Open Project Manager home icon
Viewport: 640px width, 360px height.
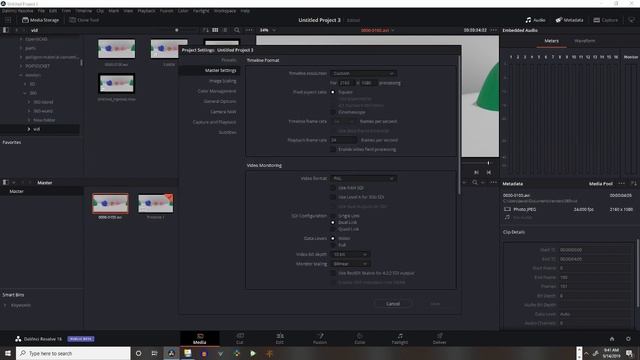point(612,339)
